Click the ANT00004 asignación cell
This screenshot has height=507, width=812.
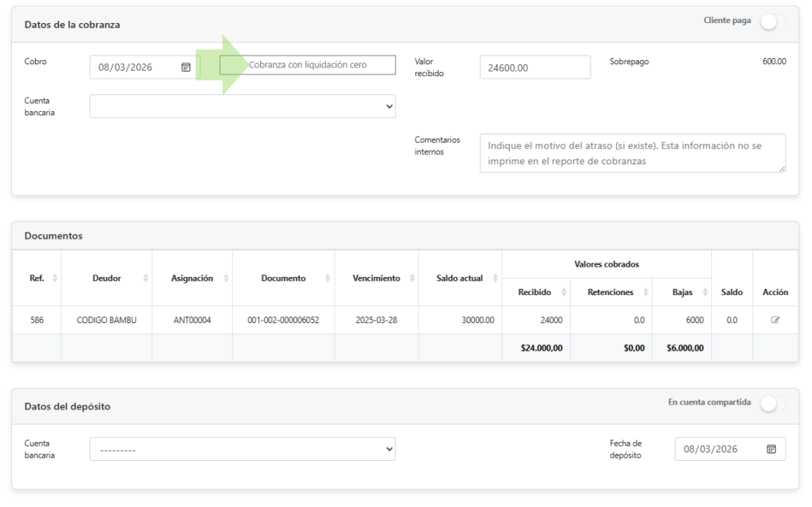[x=192, y=321]
